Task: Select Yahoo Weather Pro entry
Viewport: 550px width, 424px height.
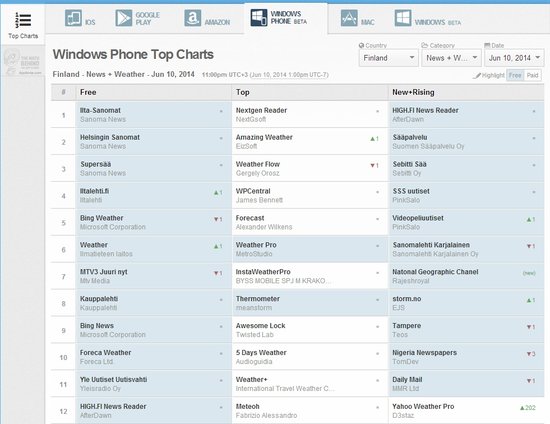Action: pyautogui.click(x=423, y=406)
